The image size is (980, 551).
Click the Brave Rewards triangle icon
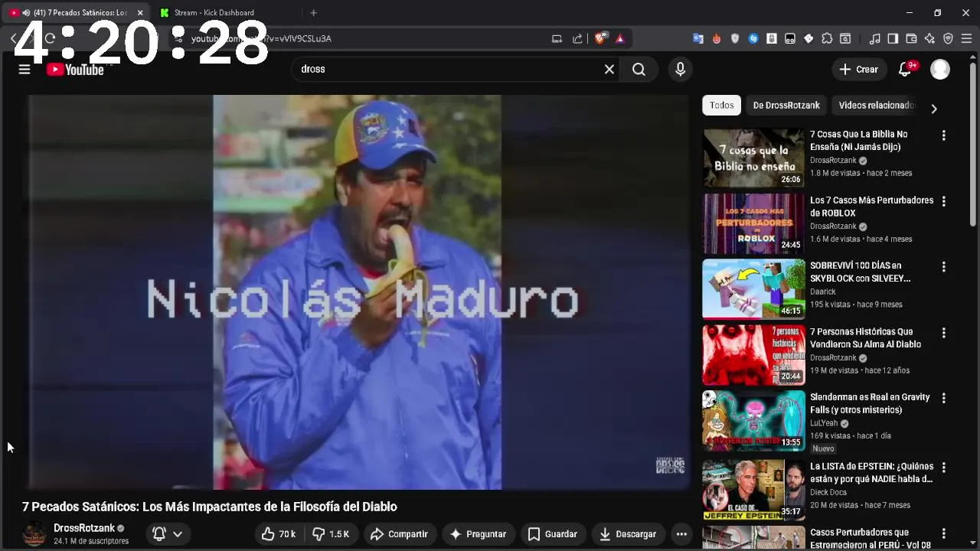[620, 39]
